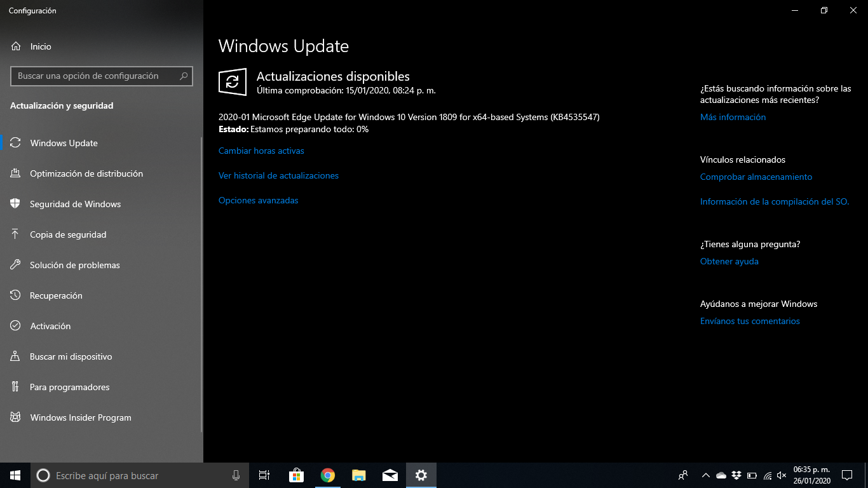Open Opciones avanzadas link

(258, 201)
